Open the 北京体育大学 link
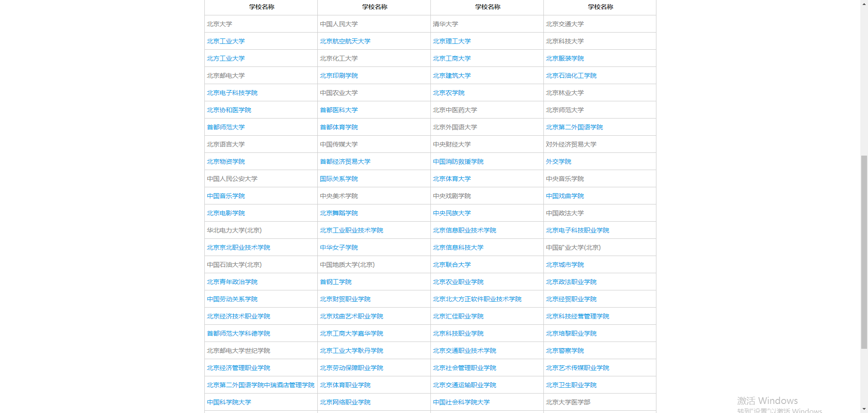The height and width of the screenshot is (413, 868). pos(452,179)
